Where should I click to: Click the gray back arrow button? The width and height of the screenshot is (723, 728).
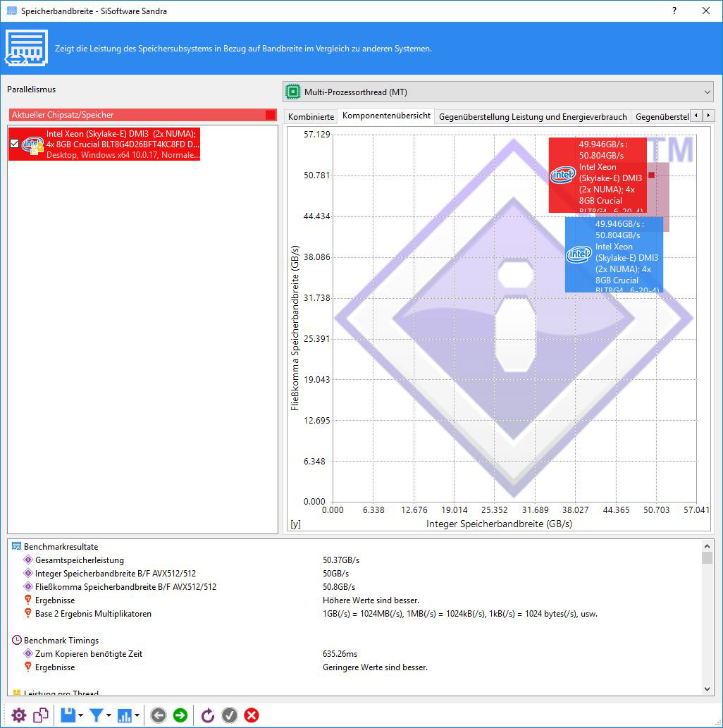click(x=159, y=715)
